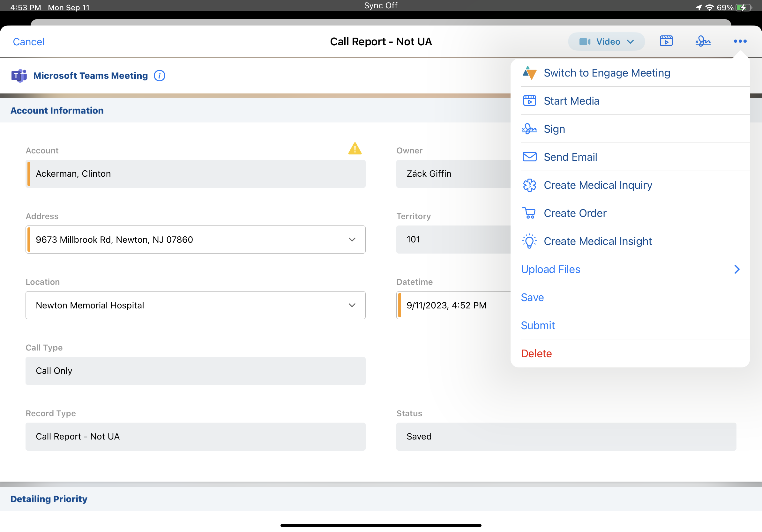Tap the media player icon in the header
762x532 pixels.
[666, 41]
